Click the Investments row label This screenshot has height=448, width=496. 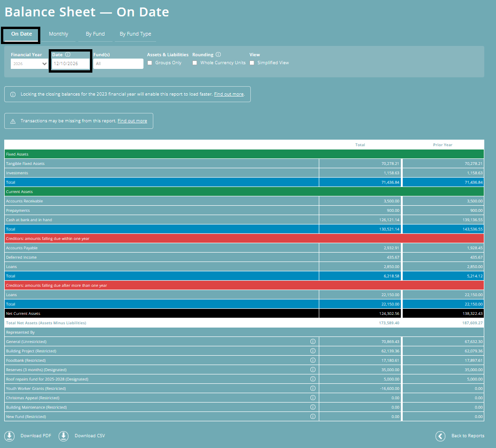[17, 173]
